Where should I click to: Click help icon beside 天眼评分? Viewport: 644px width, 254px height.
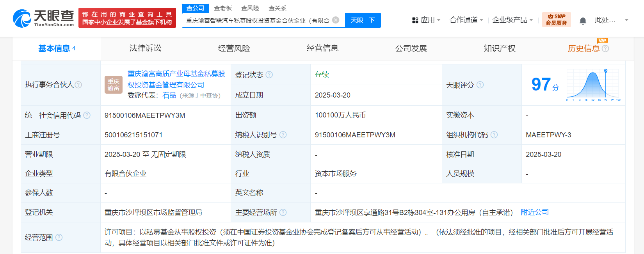pyautogui.click(x=480, y=85)
